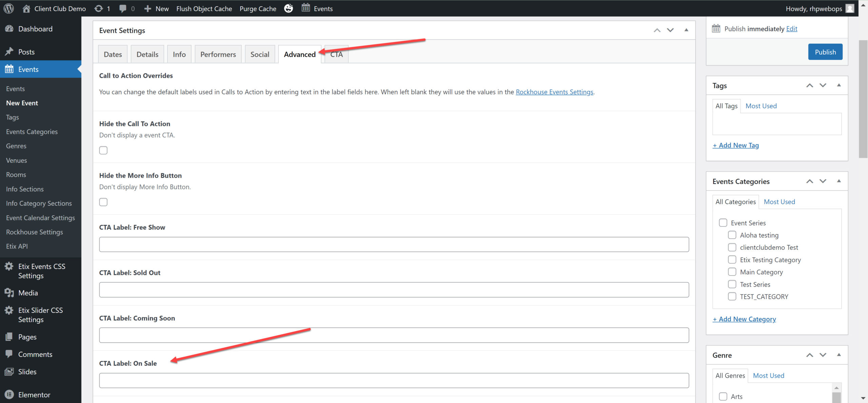The height and width of the screenshot is (403, 868).
Task: Open the Performers tab
Action: (x=218, y=54)
